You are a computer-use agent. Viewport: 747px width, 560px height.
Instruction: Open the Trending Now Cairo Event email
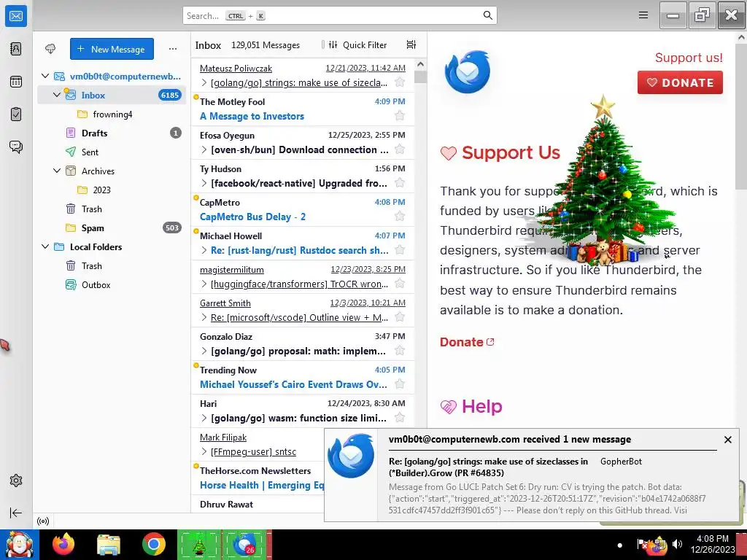(303, 377)
